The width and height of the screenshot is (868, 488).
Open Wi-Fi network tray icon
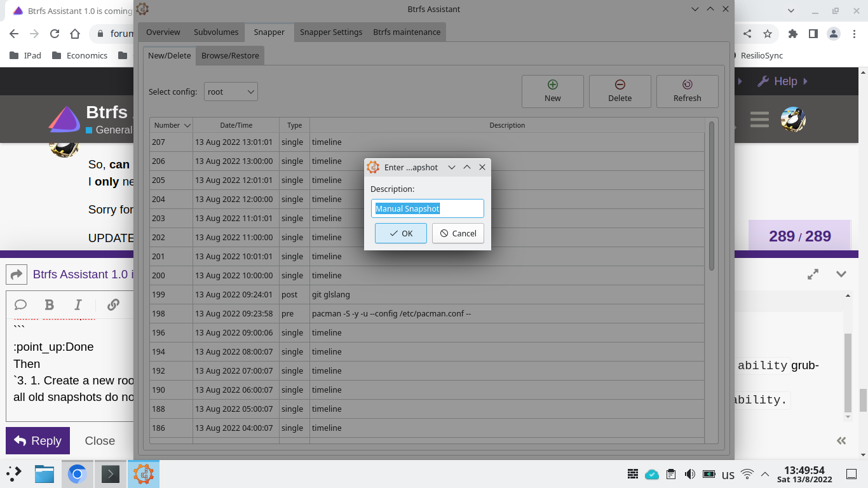click(x=747, y=474)
